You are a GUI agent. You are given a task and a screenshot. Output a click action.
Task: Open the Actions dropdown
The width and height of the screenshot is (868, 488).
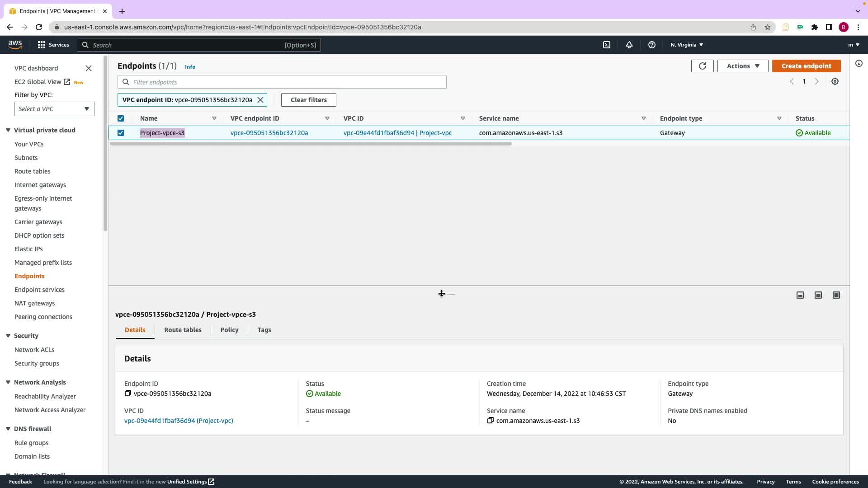(742, 66)
